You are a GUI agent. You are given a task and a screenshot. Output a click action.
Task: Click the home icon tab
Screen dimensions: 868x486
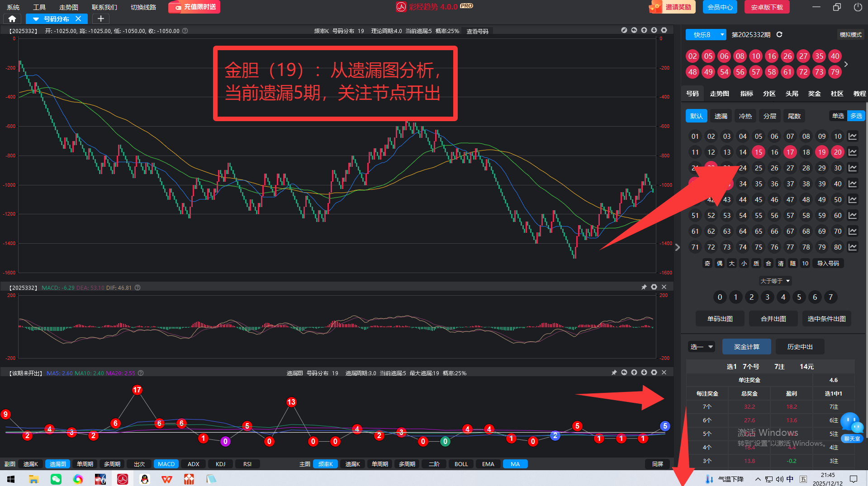[x=12, y=19]
